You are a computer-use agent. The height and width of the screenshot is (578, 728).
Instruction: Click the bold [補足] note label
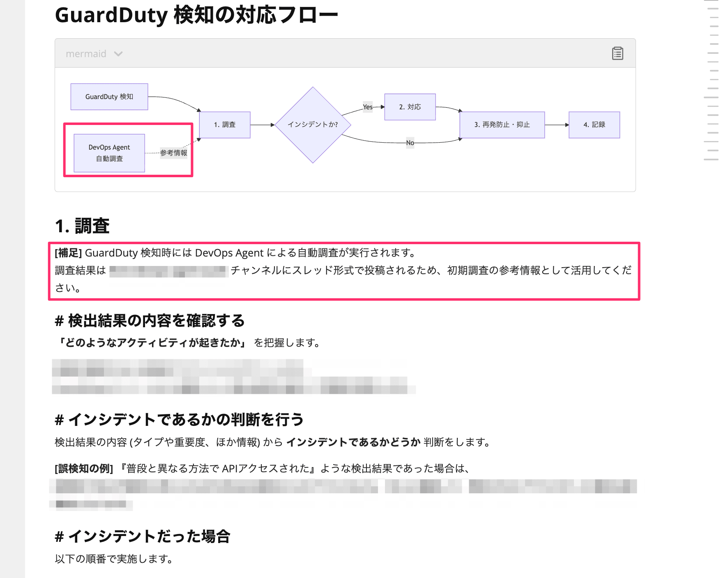[x=68, y=253]
